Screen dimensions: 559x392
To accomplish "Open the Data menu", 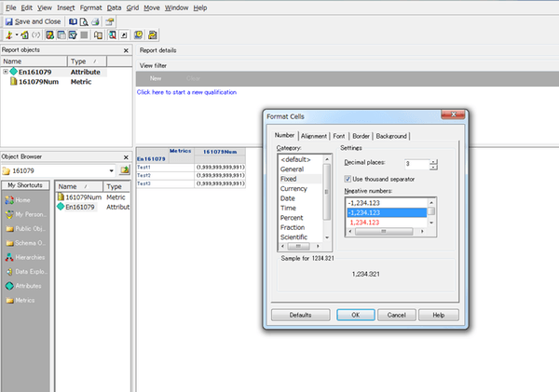I will tap(114, 7).
